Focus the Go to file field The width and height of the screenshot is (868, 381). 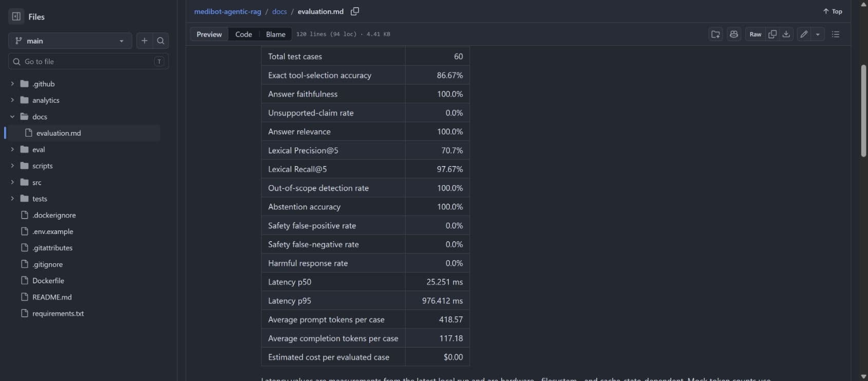coord(88,62)
